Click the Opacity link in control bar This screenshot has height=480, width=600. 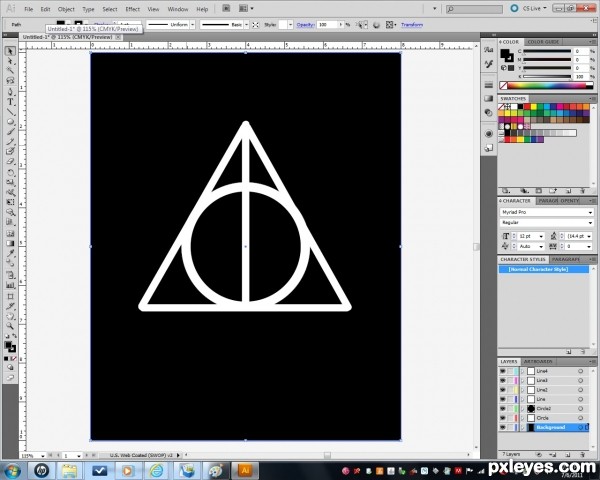tap(305, 24)
